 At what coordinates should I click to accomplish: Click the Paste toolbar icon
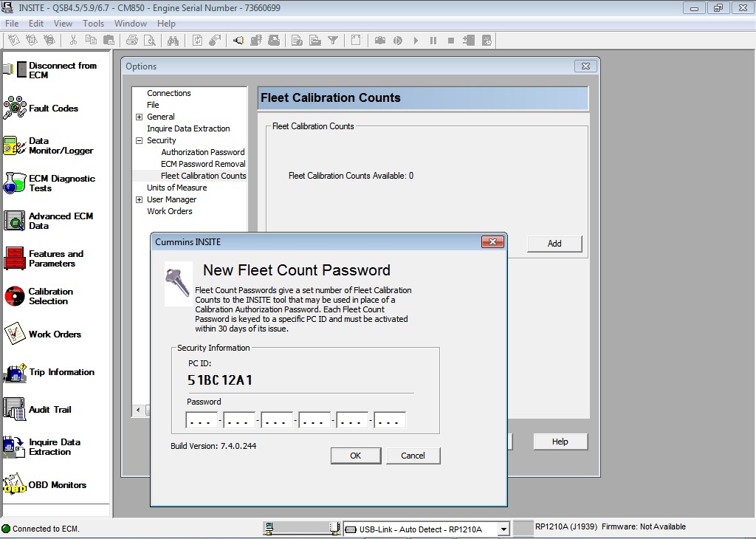point(109,41)
